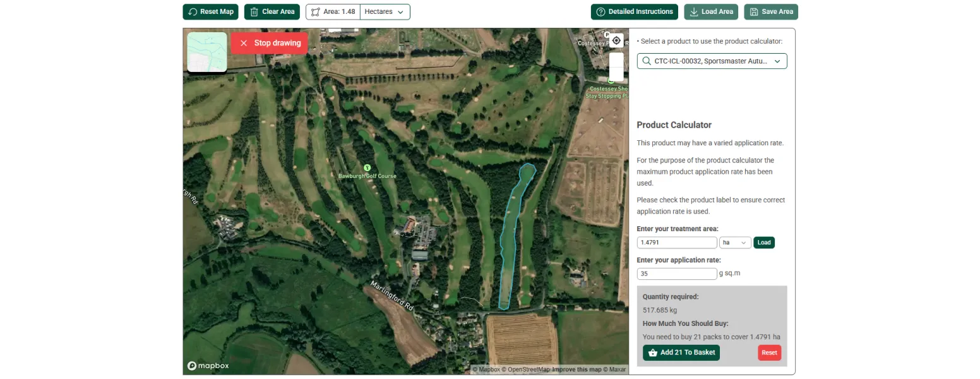The height and width of the screenshot is (379, 980).
Task: Select the application rate input field
Action: click(x=676, y=273)
